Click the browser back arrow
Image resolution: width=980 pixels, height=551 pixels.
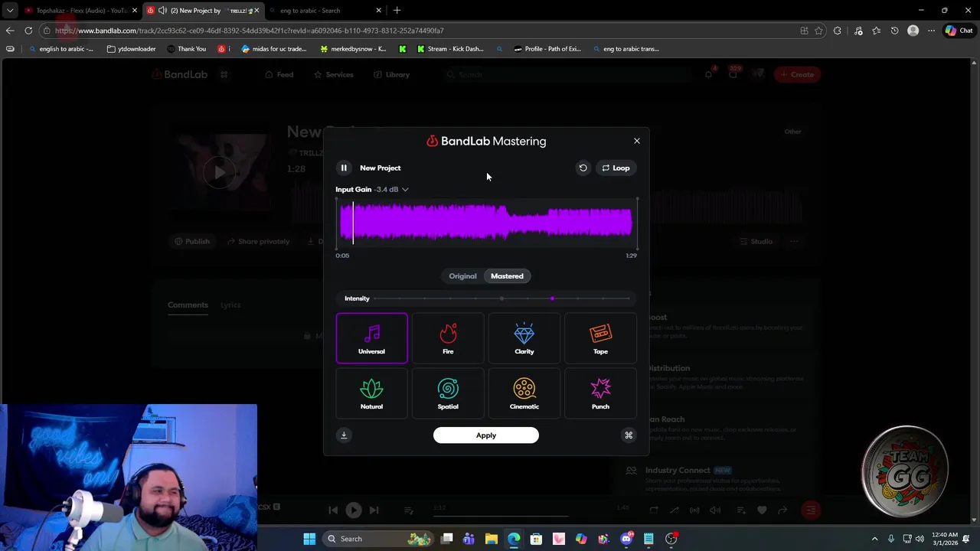[x=9, y=31]
